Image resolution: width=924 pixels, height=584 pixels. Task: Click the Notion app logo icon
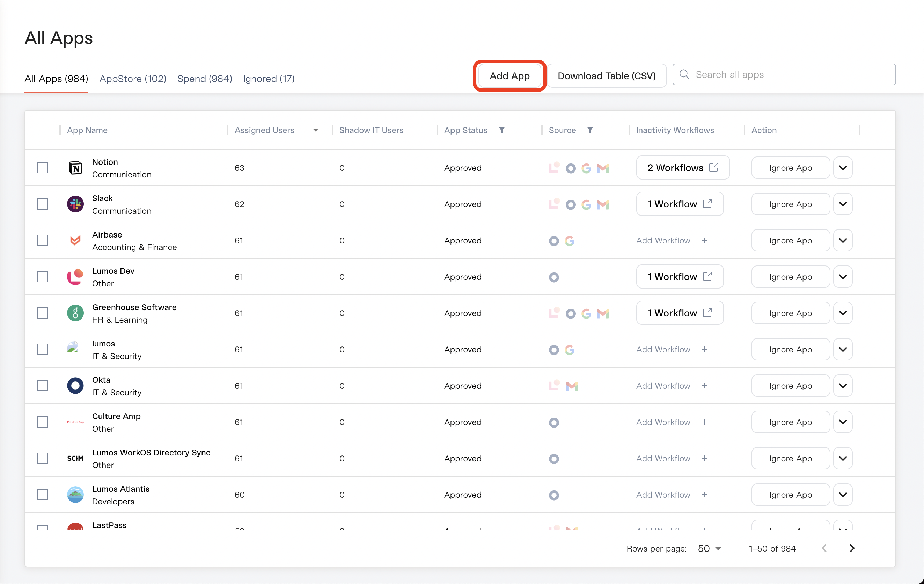[x=75, y=168]
